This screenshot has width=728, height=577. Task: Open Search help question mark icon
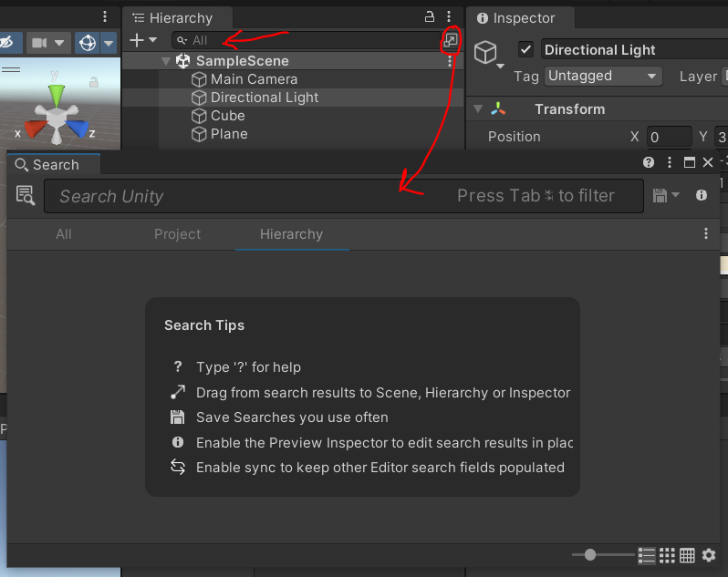pyautogui.click(x=649, y=162)
